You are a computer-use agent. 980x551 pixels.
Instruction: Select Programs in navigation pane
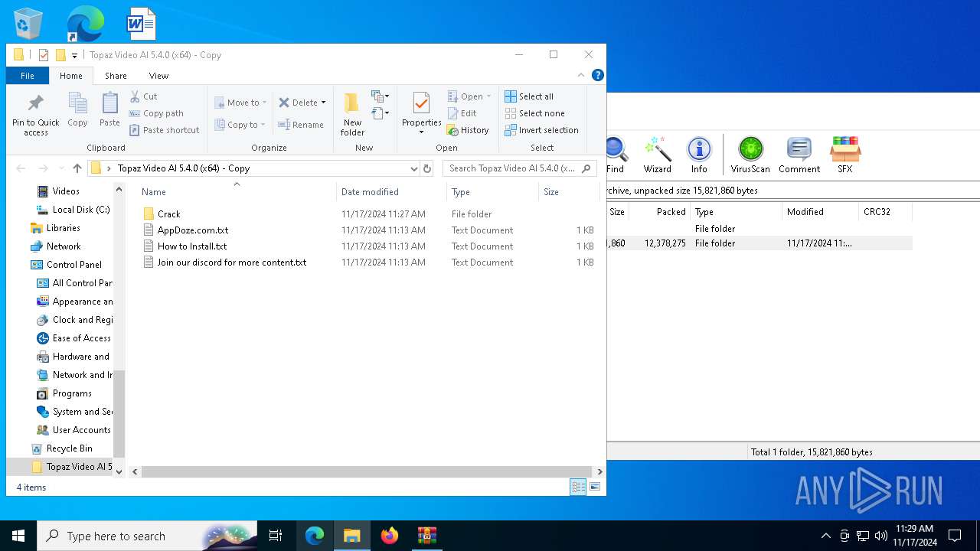point(72,393)
